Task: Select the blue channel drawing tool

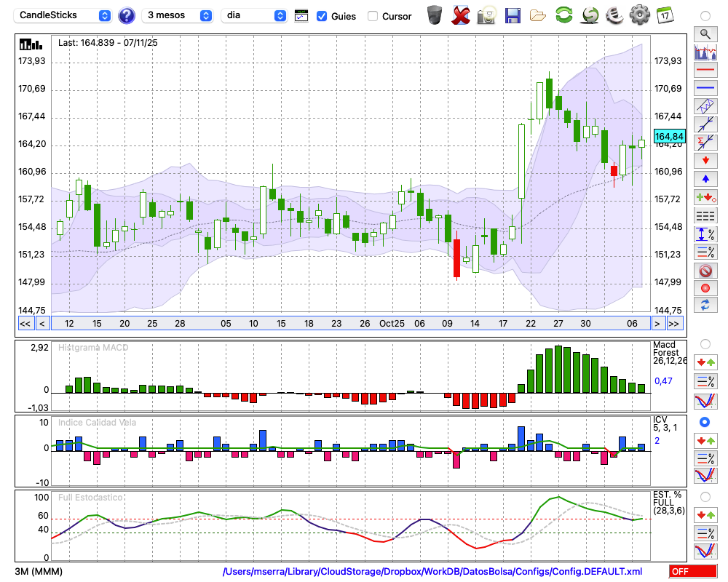Action: pos(705,105)
